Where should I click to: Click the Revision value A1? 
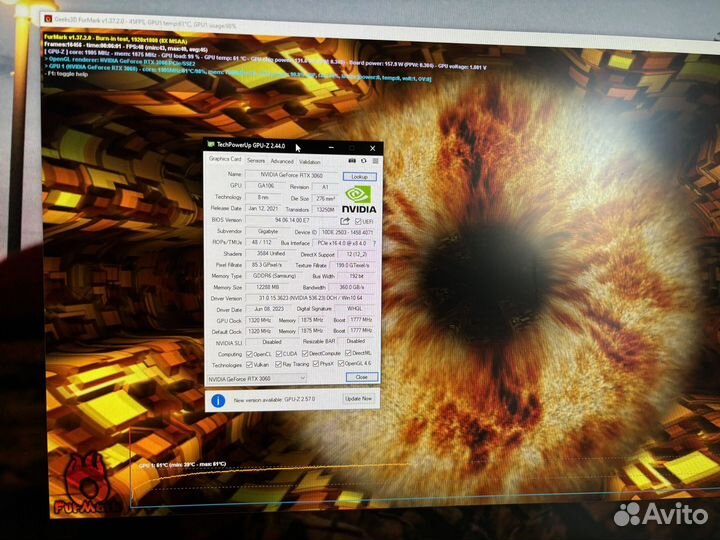(325, 187)
